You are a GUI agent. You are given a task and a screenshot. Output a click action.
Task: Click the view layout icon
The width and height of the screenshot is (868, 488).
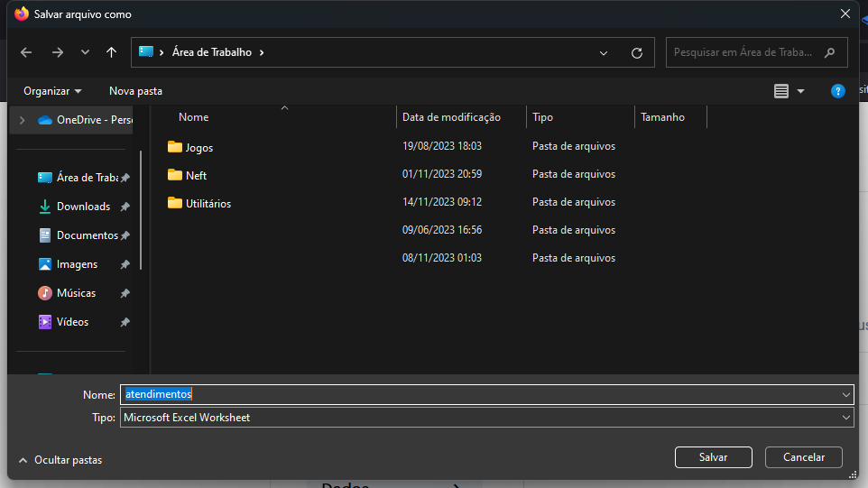click(x=781, y=91)
